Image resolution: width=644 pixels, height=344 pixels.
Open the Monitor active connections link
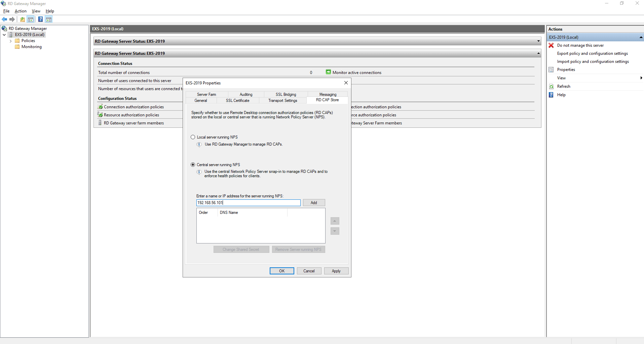pyautogui.click(x=357, y=73)
